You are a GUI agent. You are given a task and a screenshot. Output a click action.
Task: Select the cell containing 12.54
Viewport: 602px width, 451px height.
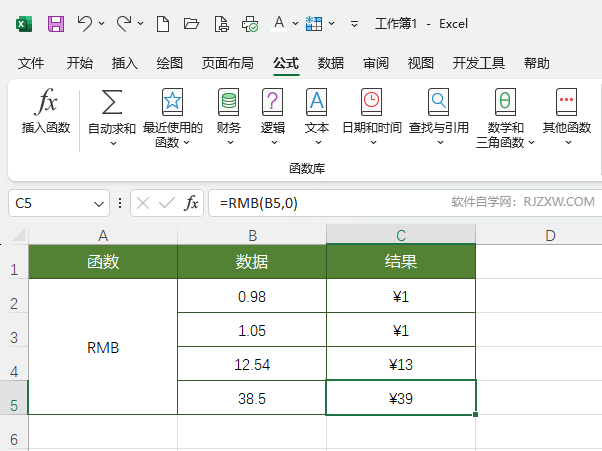[252, 364]
